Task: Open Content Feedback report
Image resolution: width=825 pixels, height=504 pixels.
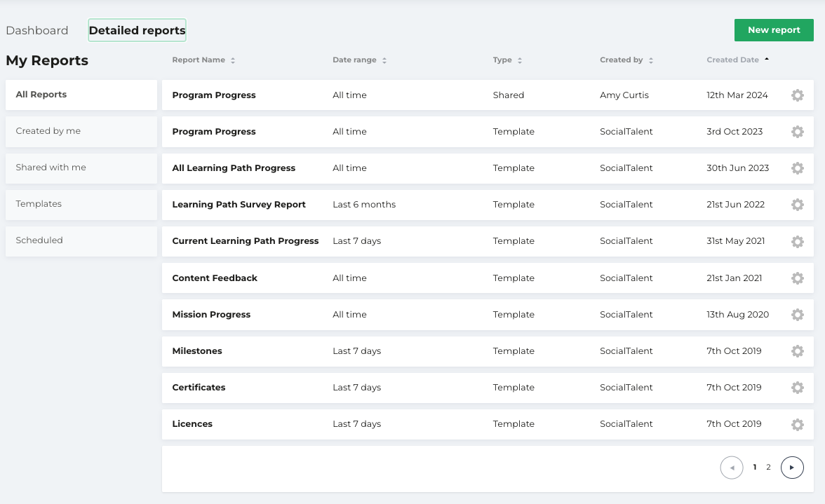Action: click(x=215, y=278)
